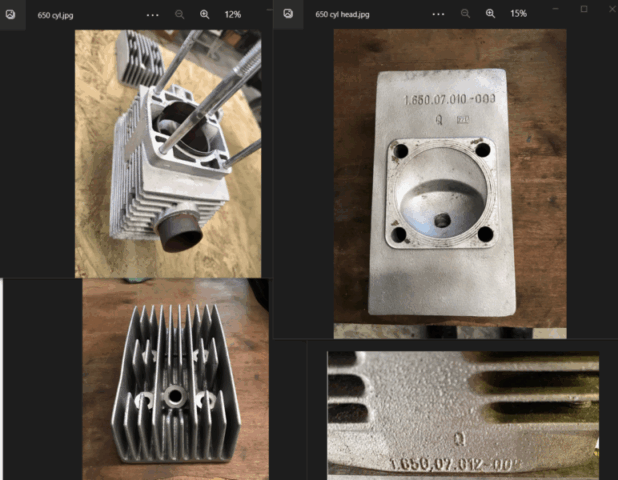618x480 pixels.
Task: Open the more options menu for 650 cyl head.jpg
Action: tap(438, 15)
